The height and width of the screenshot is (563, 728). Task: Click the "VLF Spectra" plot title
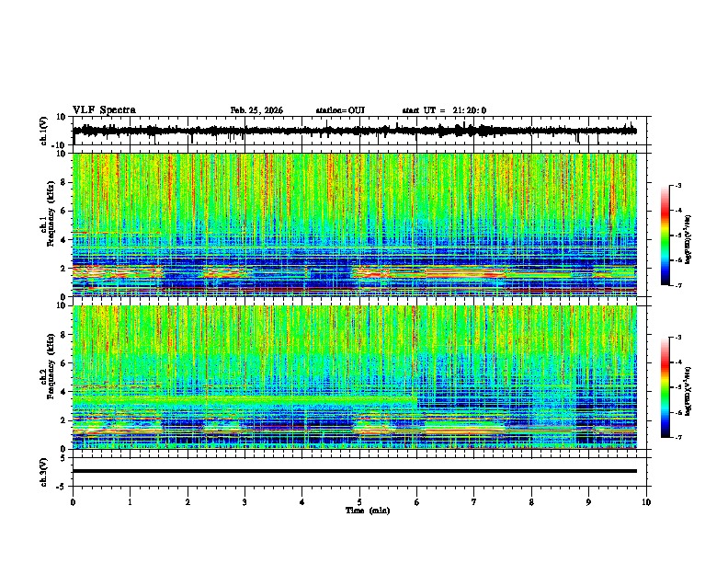pos(104,110)
